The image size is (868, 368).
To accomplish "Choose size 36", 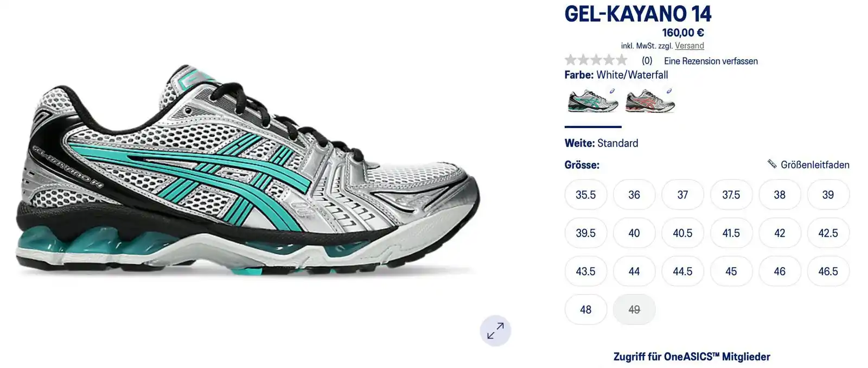I will 634,195.
